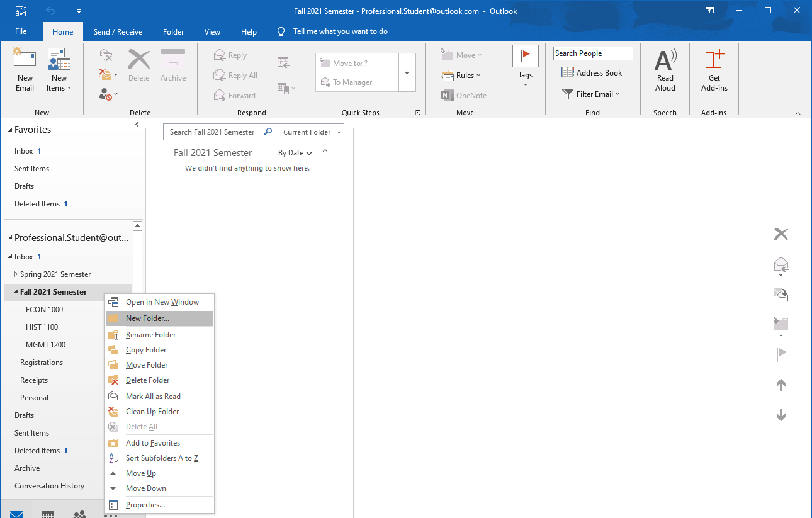The height and width of the screenshot is (518, 812).
Task: Customize Quick Access Toolbar dropdown
Action: (x=79, y=11)
